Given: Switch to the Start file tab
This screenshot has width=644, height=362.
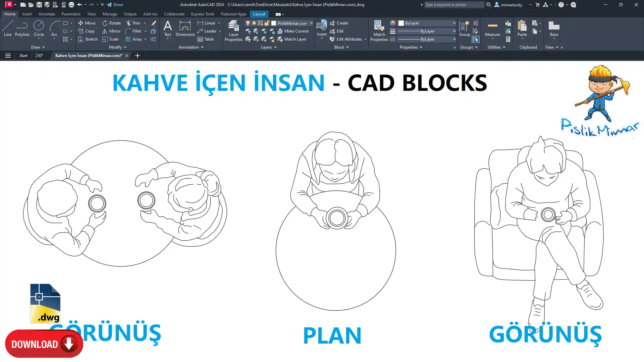Looking at the screenshot, I should (x=23, y=56).
